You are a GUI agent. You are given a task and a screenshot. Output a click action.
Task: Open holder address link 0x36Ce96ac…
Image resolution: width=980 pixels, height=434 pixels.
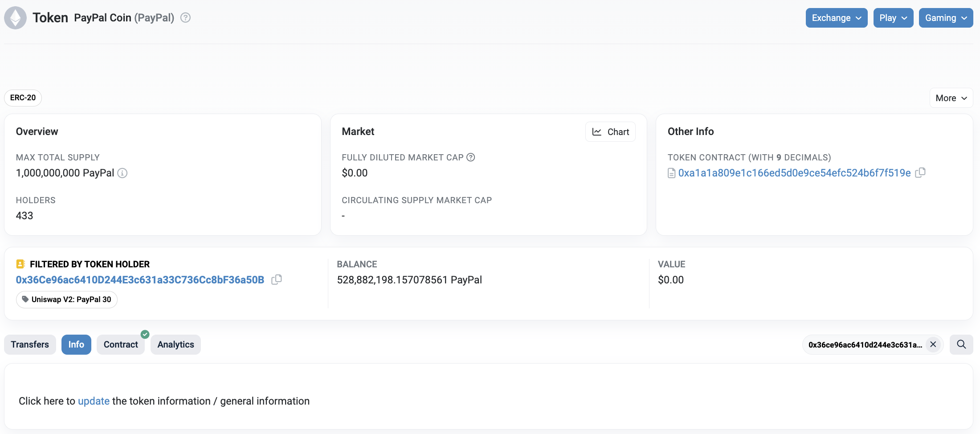pyautogui.click(x=140, y=280)
